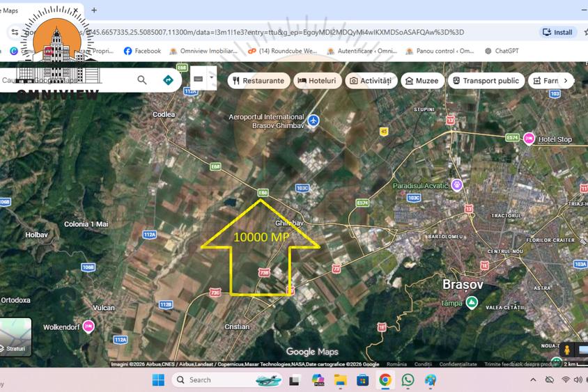Select the Activități category chip

[x=371, y=81]
